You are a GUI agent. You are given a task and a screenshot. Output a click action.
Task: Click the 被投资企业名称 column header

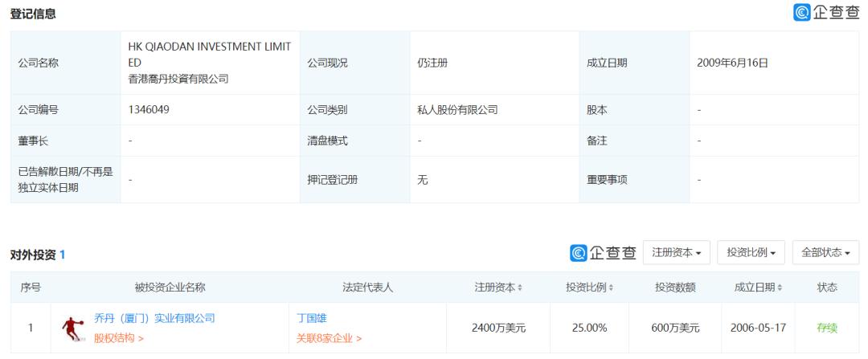click(170, 288)
